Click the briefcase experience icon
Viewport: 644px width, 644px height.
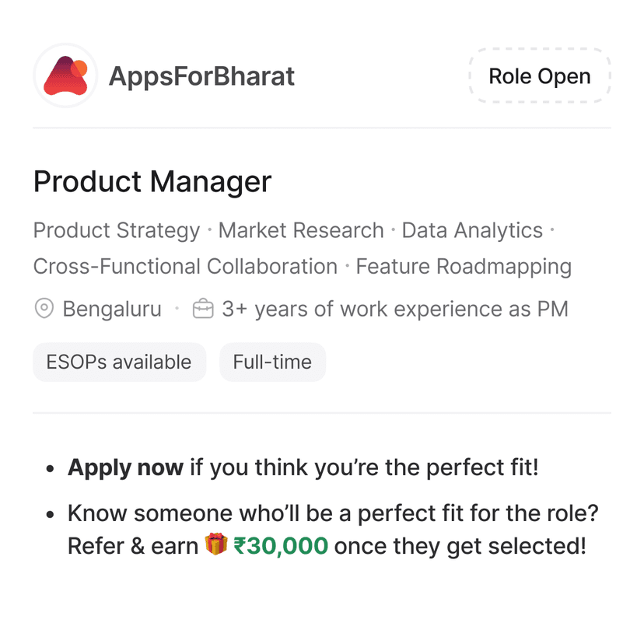pyautogui.click(x=203, y=309)
